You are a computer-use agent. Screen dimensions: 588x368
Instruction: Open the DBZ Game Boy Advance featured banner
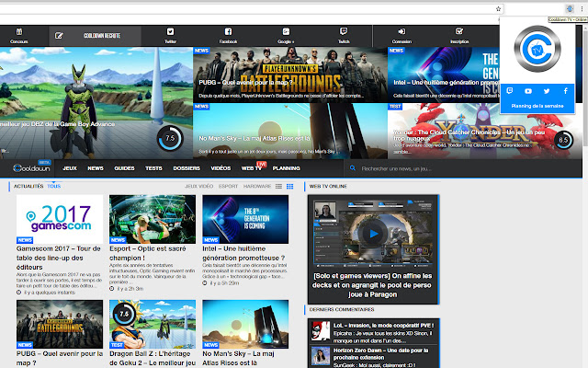point(96,103)
